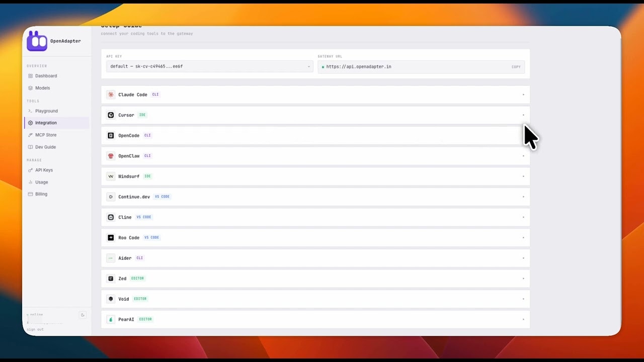Viewport: 644px width, 362px height.
Task: Click the Cursor tool icon
Action: coord(111,115)
